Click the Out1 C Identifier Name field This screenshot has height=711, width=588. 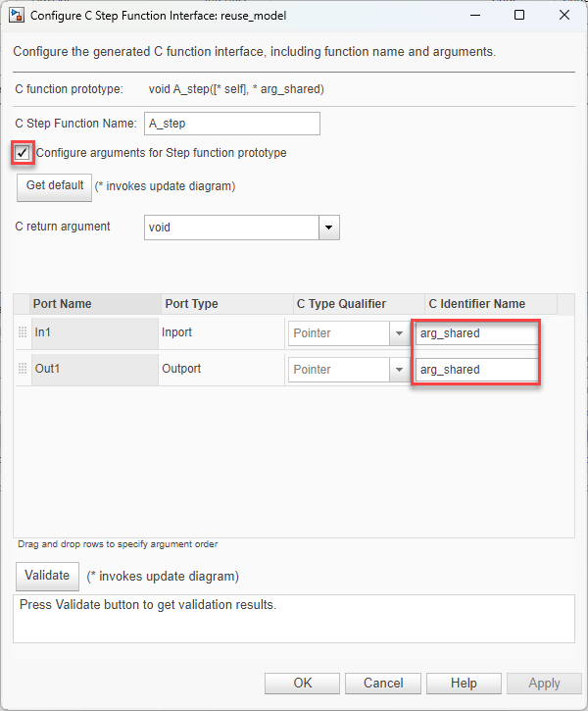click(475, 370)
